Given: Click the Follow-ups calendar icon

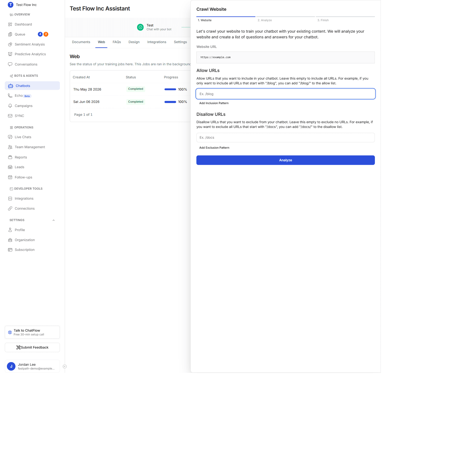Looking at the screenshot, I should tap(10, 177).
